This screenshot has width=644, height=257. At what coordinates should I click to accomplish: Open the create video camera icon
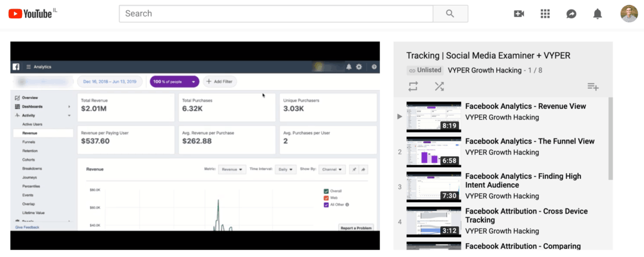519,14
